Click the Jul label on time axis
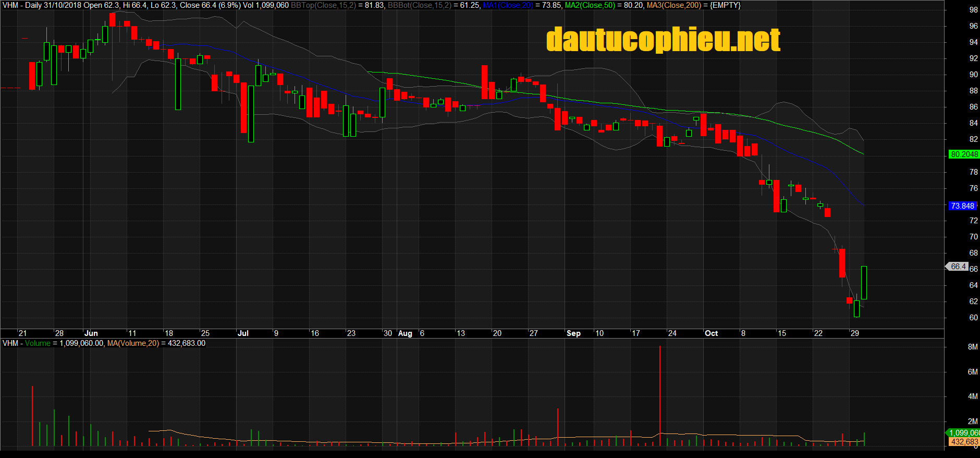 tap(243, 333)
